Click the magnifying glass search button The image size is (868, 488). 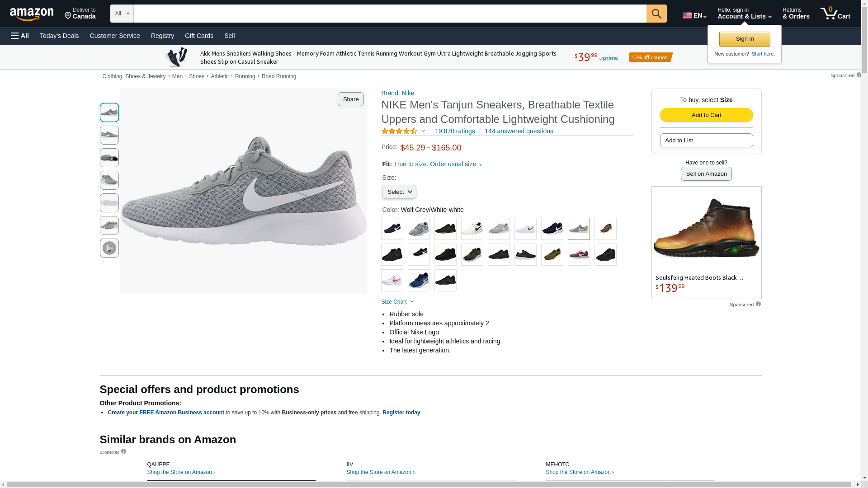(656, 14)
